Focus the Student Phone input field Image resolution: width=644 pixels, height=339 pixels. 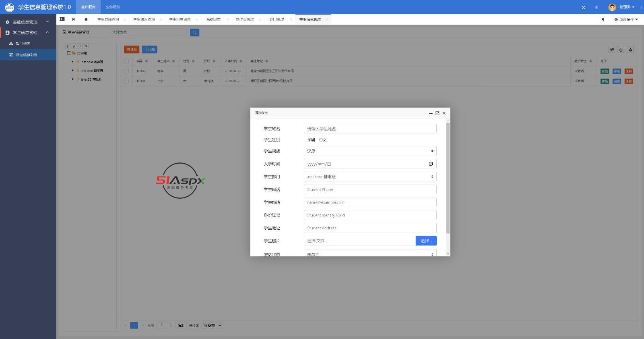click(x=370, y=189)
